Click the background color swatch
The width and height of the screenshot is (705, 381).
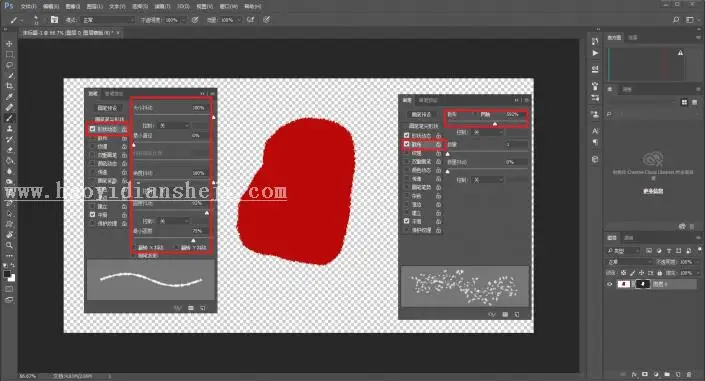(12, 278)
